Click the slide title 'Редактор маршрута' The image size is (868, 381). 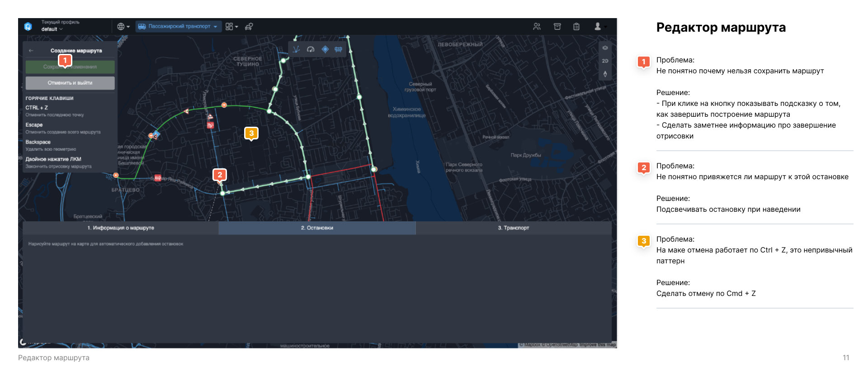721,28
